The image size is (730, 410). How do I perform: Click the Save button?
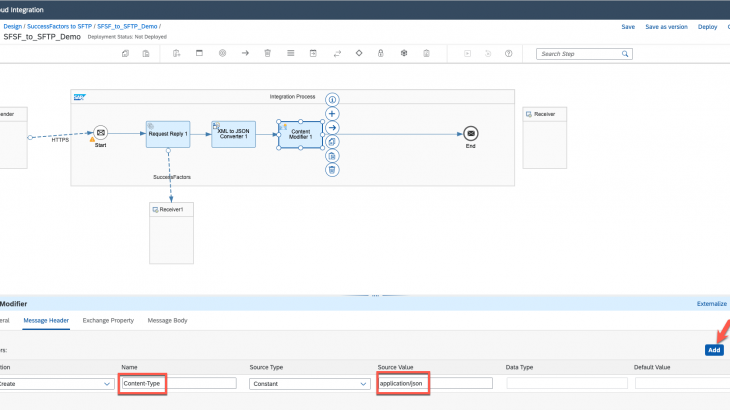pyautogui.click(x=628, y=27)
